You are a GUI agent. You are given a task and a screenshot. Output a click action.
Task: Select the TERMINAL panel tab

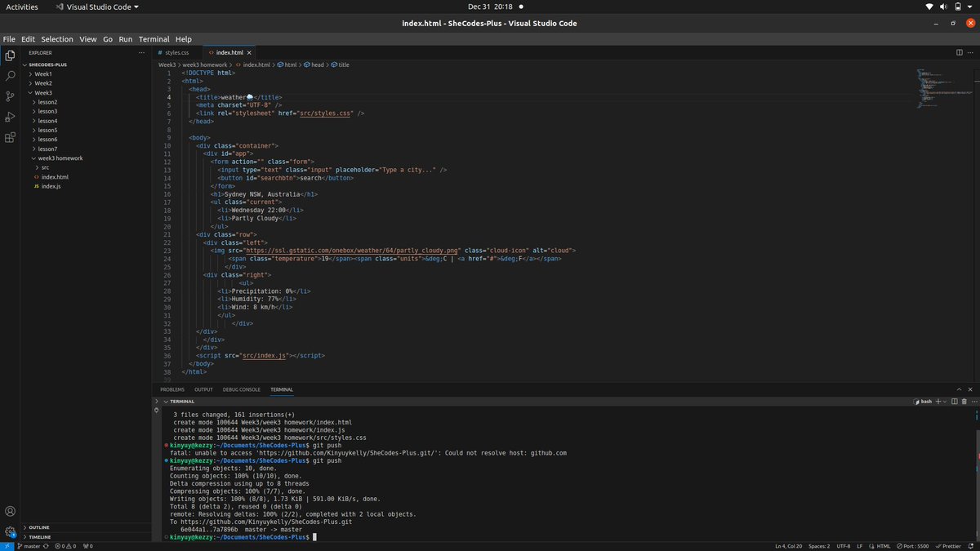point(282,389)
